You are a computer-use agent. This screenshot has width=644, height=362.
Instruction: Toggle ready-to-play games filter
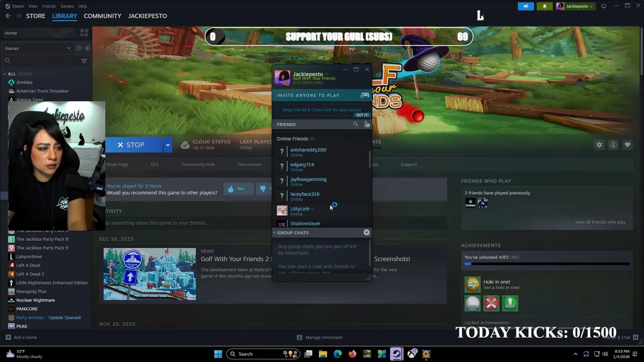pos(87,48)
